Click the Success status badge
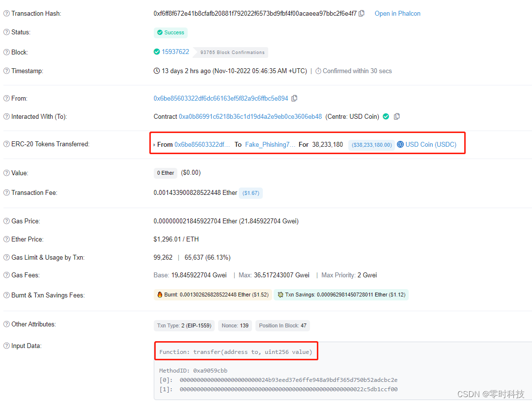 tap(170, 32)
